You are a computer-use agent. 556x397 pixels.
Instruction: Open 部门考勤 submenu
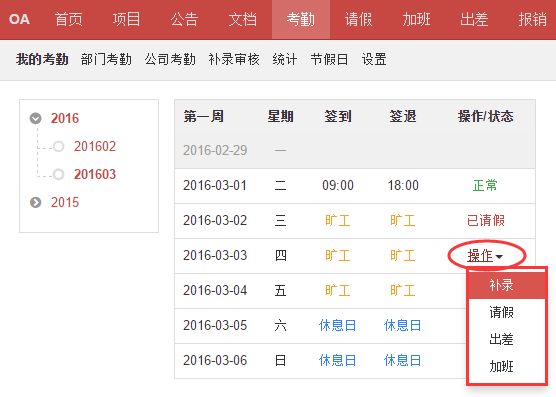click(106, 59)
